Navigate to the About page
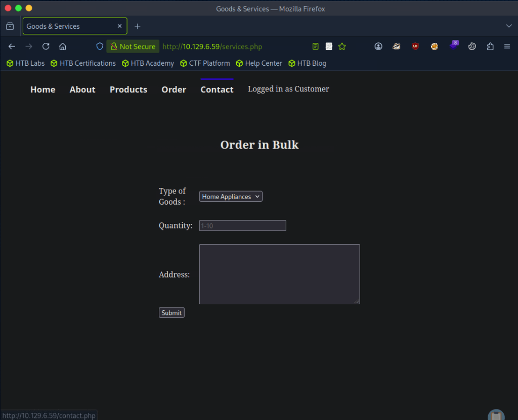The width and height of the screenshot is (518, 420). tap(82, 89)
